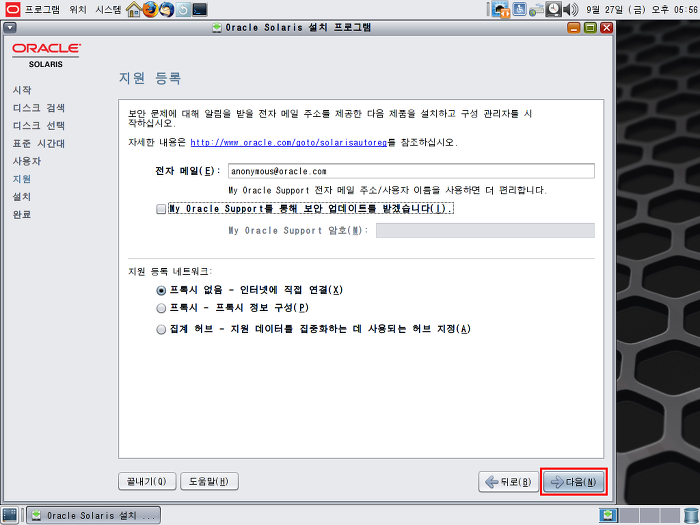Close the Oracle Solaris installer window

point(606,28)
